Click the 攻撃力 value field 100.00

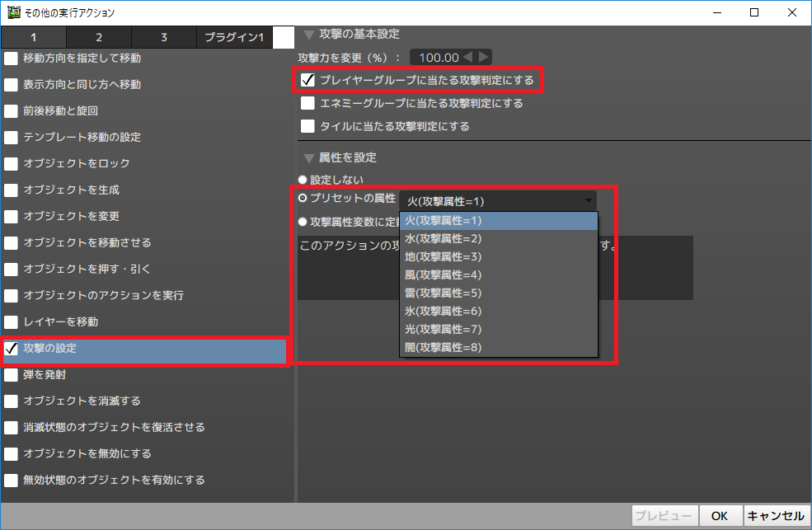(x=438, y=58)
